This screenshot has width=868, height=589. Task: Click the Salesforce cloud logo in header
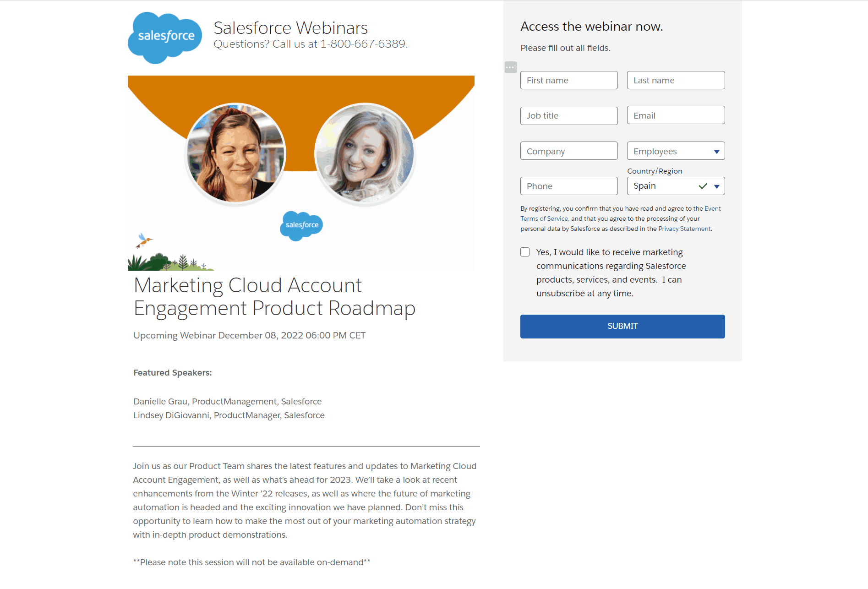pyautogui.click(x=165, y=38)
